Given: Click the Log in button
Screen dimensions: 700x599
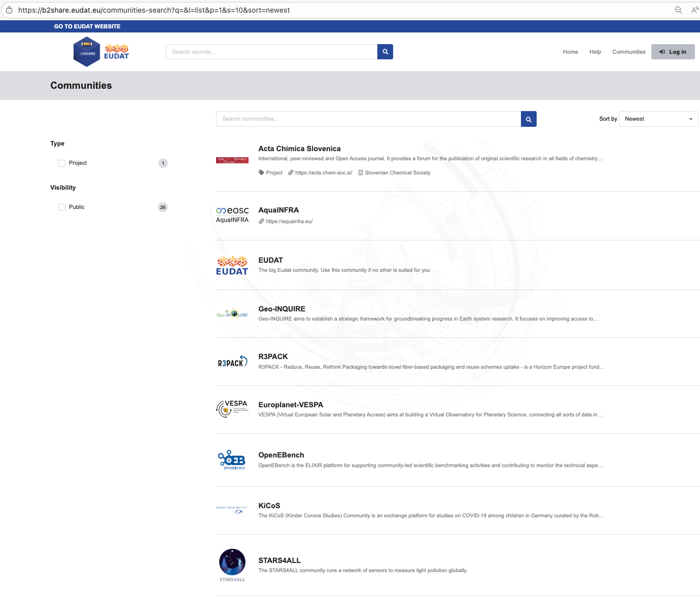Looking at the screenshot, I should point(673,52).
